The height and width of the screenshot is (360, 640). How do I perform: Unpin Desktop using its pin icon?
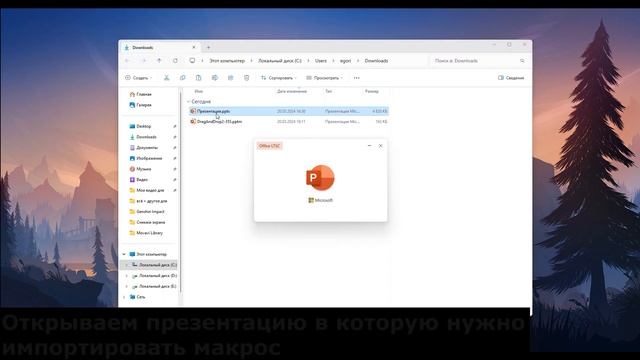click(x=175, y=126)
